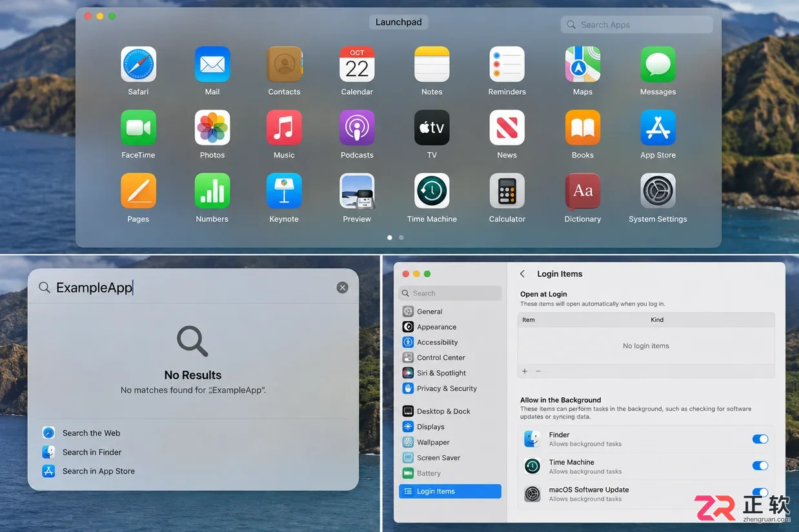Open Accessibility settings in sidebar
This screenshot has width=799, height=532.
tap(450, 342)
